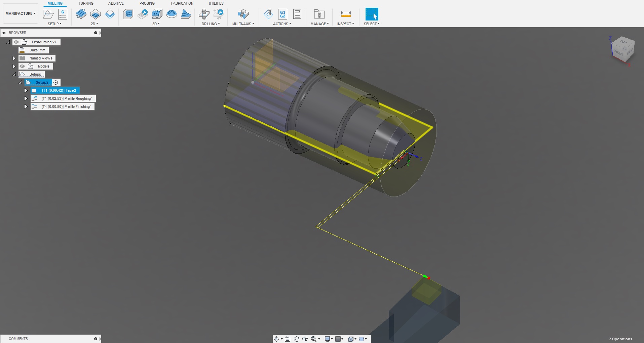Pick the 3D Adaptive Clearing tool
Viewport: 644px width, 343px height.
(x=128, y=14)
